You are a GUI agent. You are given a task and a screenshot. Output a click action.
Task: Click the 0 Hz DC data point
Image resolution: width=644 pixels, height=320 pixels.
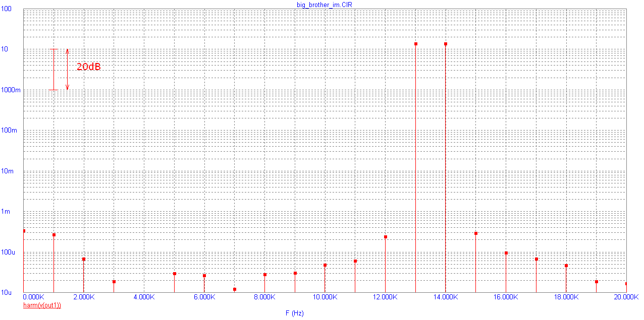tap(24, 231)
